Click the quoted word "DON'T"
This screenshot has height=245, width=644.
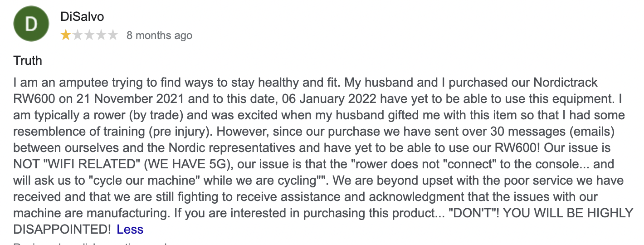click(472, 213)
